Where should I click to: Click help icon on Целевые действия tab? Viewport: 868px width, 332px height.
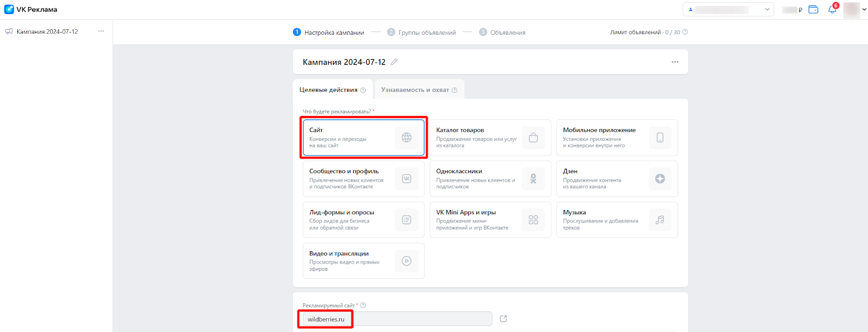[x=363, y=90]
